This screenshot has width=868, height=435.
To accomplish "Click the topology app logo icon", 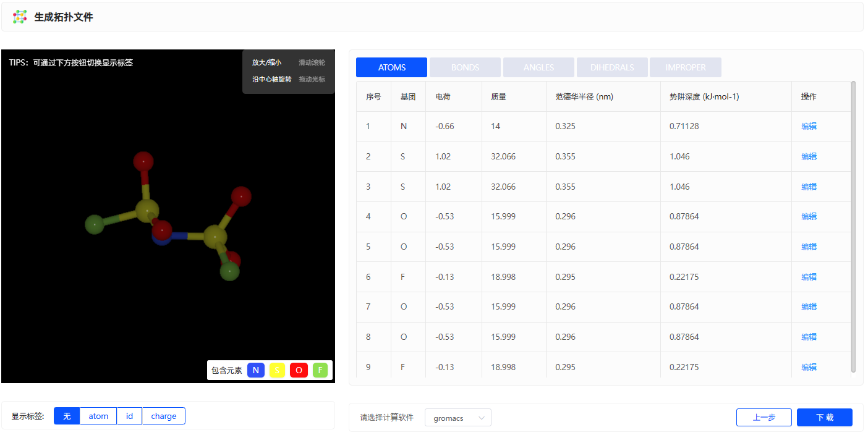I will (x=20, y=17).
